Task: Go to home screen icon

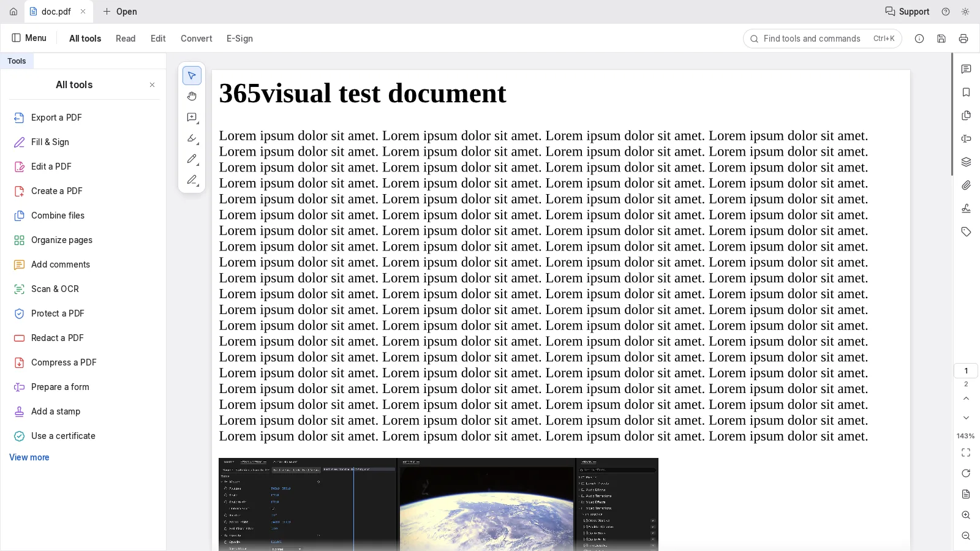Action: click(x=13, y=12)
